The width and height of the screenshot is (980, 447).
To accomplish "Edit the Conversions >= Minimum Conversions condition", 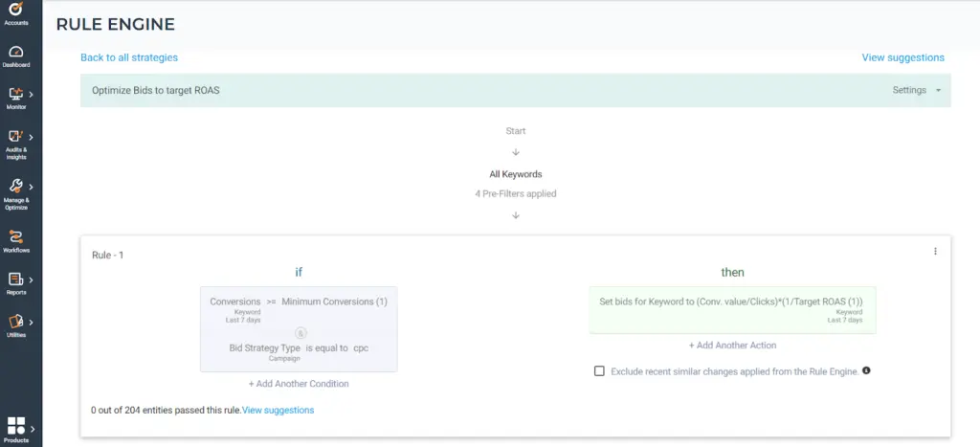I will [299, 302].
